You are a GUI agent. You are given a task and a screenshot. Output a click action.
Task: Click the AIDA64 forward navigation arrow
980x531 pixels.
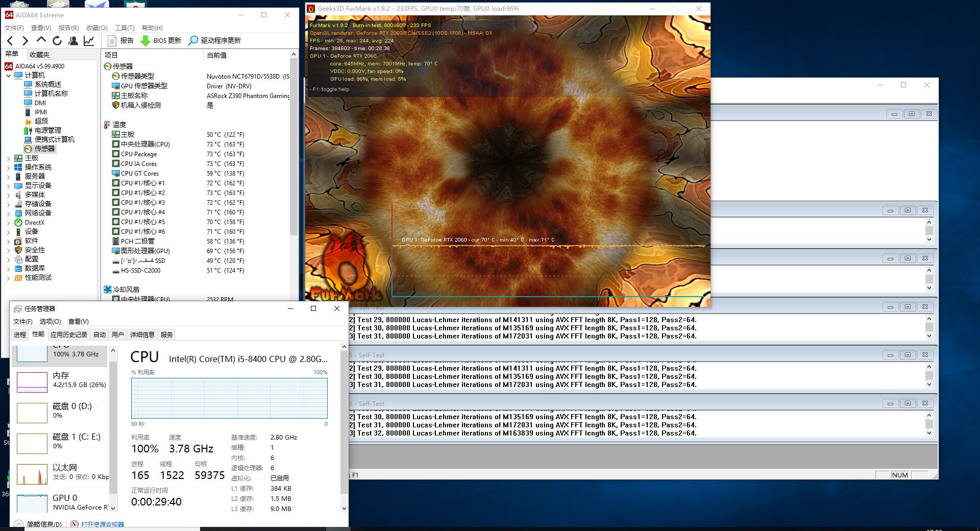point(26,40)
